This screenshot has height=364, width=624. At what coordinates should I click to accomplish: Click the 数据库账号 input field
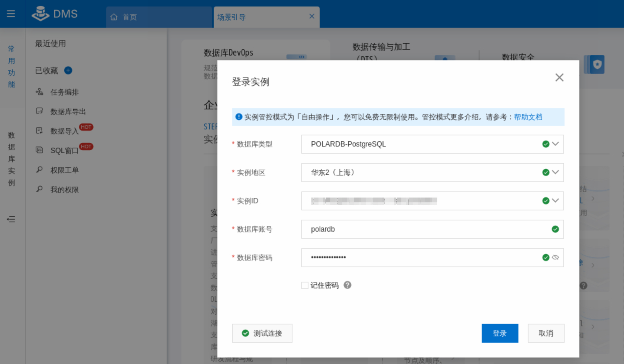pyautogui.click(x=432, y=229)
